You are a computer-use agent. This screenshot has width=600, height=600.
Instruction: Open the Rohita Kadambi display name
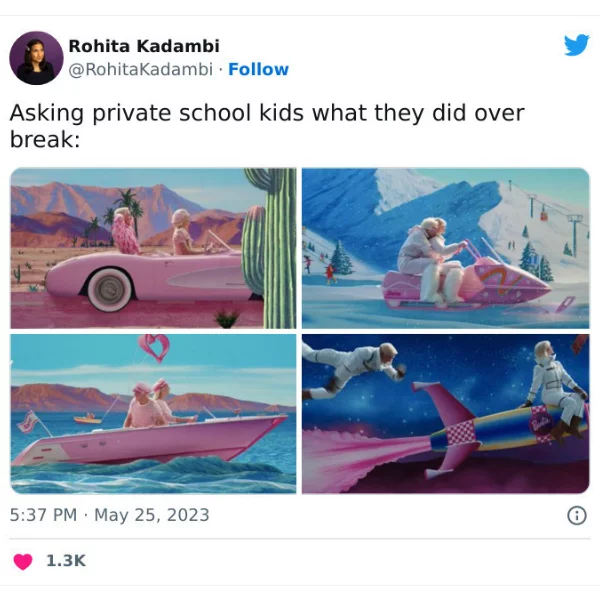pyautogui.click(x=144, y=46)
